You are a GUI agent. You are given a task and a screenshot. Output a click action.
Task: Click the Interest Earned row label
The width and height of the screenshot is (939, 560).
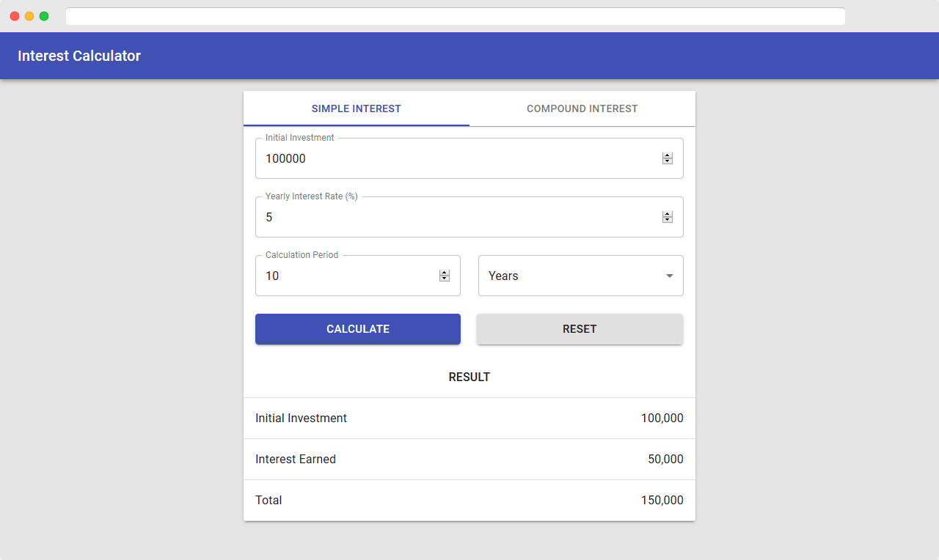click(x=296, y=460)
